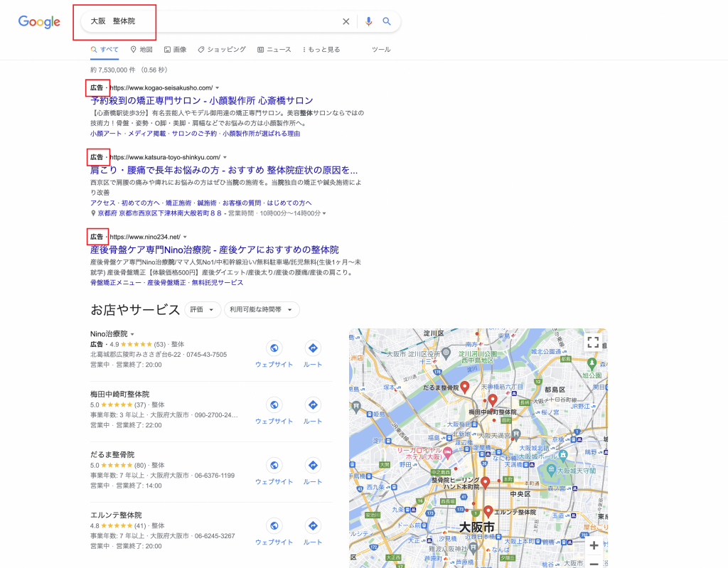Get route directions to だるま整骨院
Viewport: 728px width, 568px height.
tap(313, 466)
